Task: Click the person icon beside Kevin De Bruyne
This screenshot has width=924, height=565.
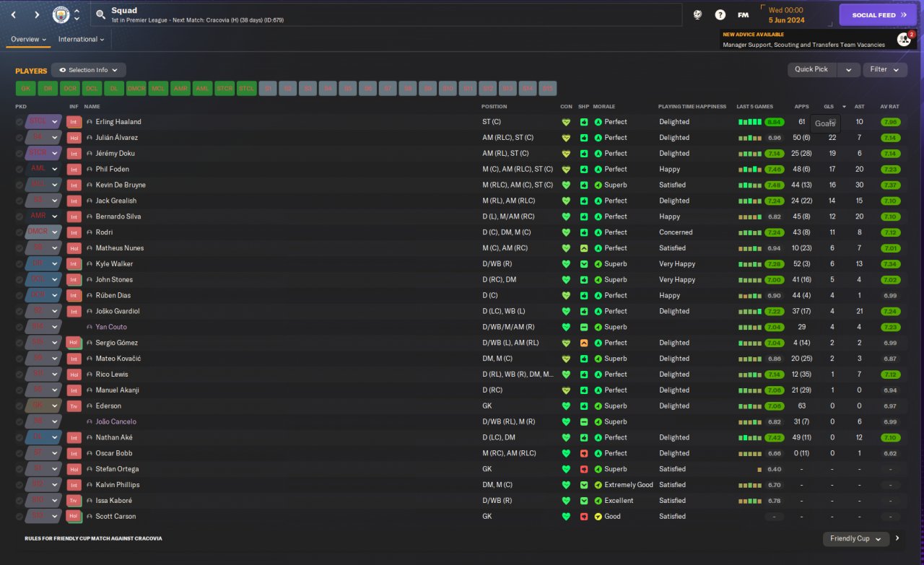Action: click(90, 185)
